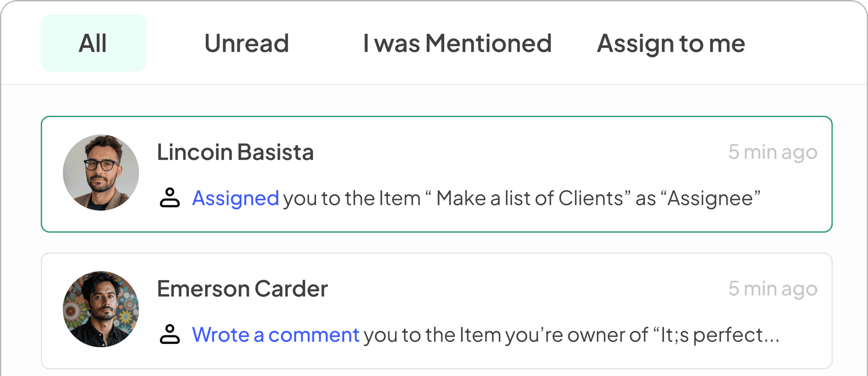Click the Assigned link in Lincoln's notification
Viewport: 868px width, 376px height.
[236, 198]
